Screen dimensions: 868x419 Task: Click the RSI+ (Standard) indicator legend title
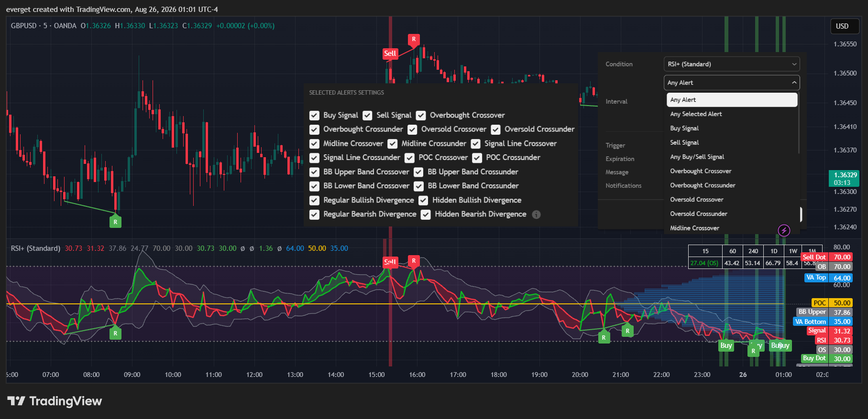click(35, 248)
